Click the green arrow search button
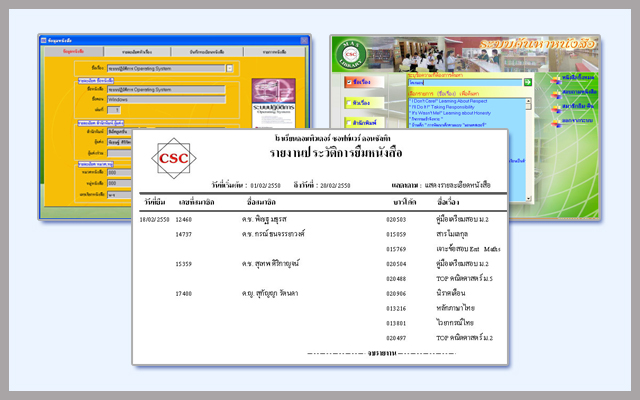 [528, 82]
